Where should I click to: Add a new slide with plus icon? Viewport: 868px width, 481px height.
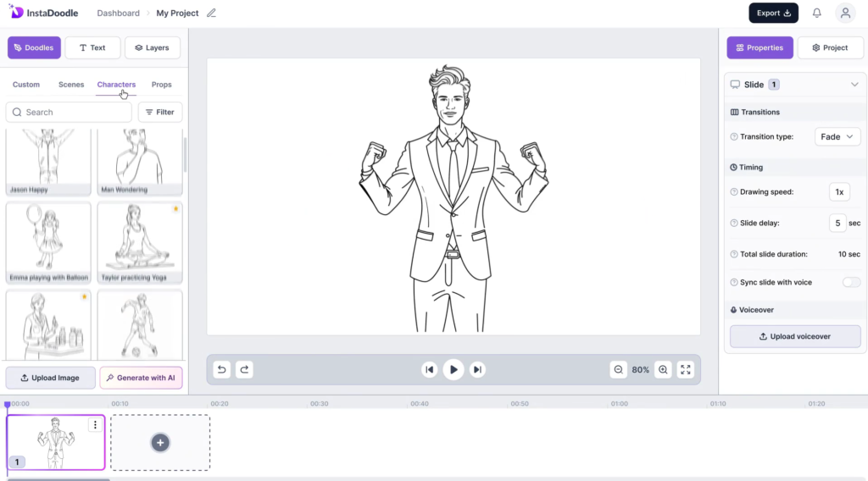(x=160, y=442)
